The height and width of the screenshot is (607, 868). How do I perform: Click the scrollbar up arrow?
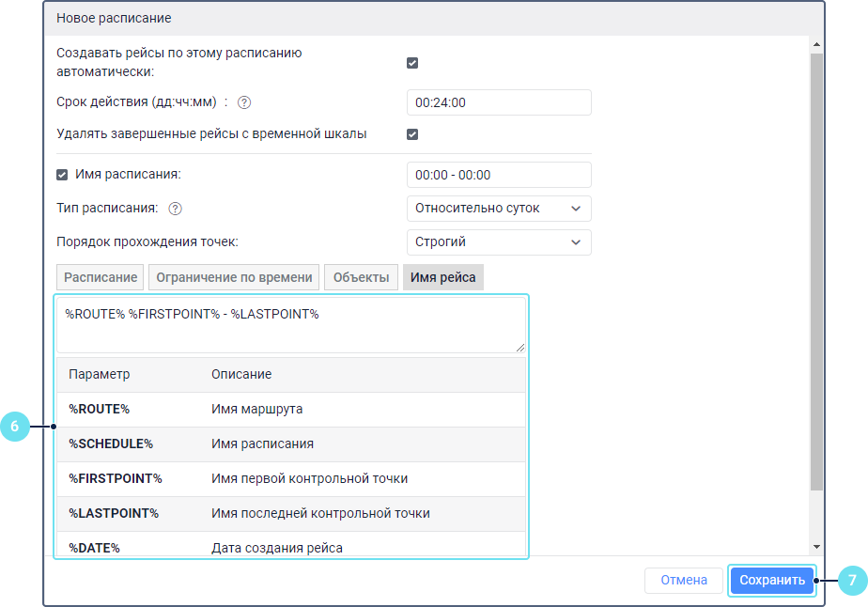[815, 44]
